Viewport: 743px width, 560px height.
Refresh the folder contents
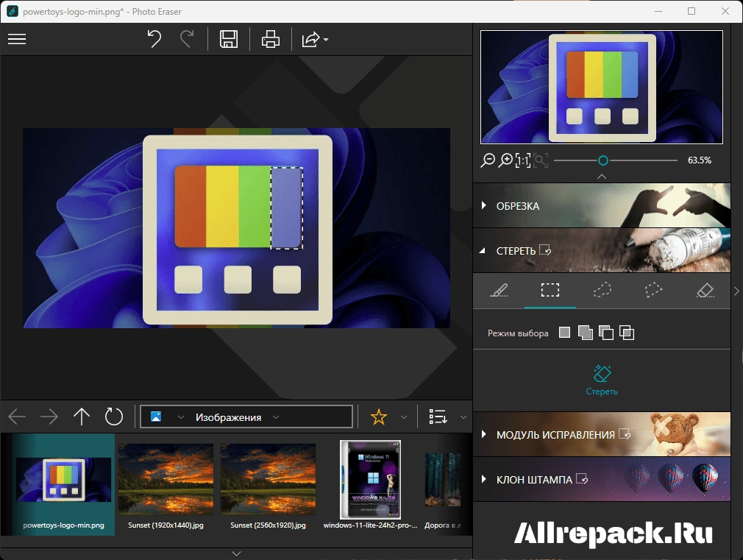point(114,417)
